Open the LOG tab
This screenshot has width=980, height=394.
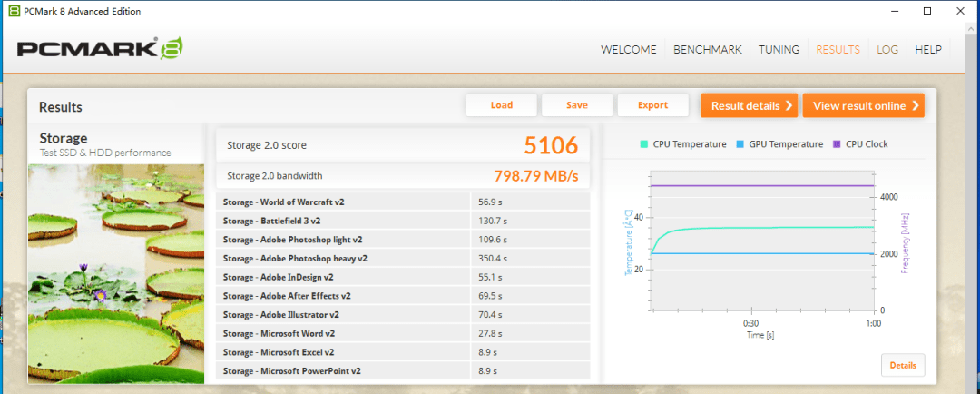tap(887, 50)
